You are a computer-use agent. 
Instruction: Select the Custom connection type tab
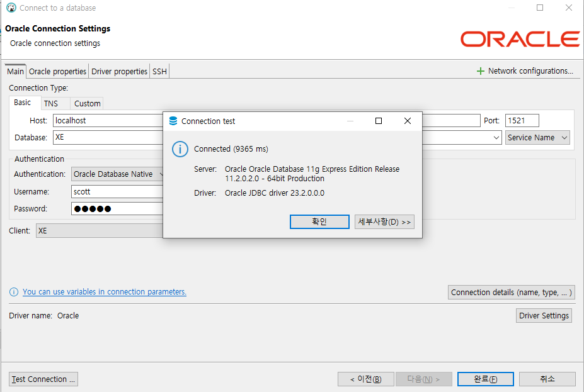coord(87,103)
